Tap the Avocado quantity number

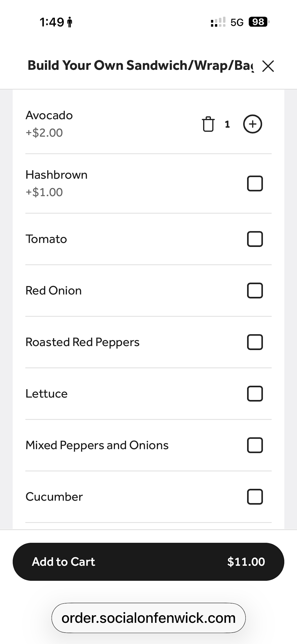click(227, 124)
